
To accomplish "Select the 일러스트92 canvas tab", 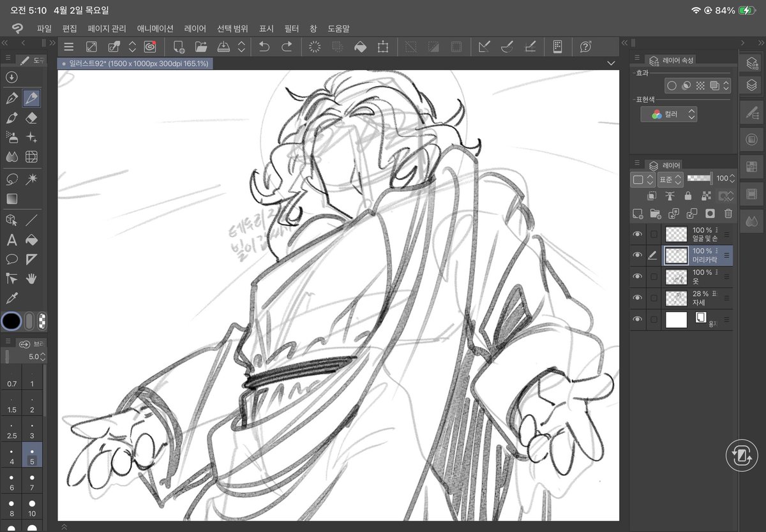I will pyautogui.click(x=135, y=64).
